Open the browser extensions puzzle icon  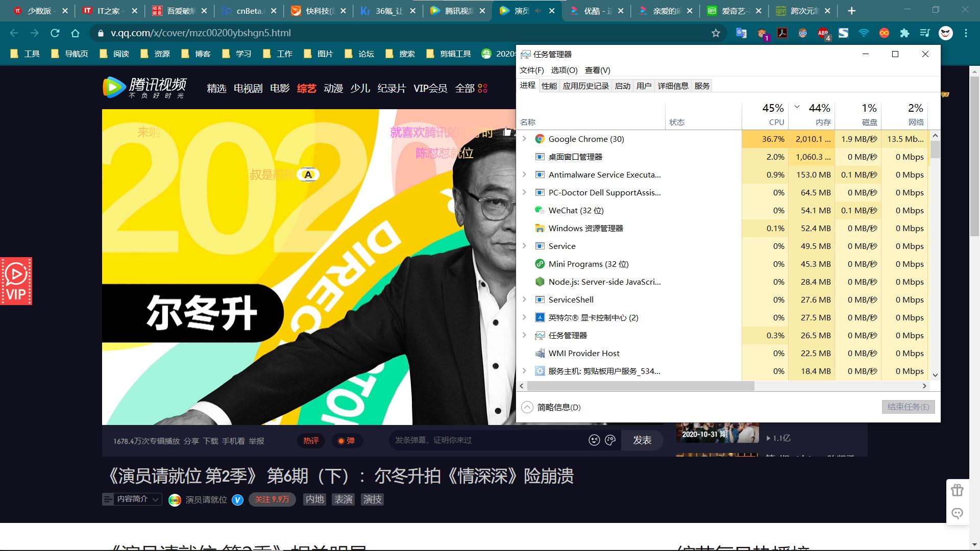point(904,33)
